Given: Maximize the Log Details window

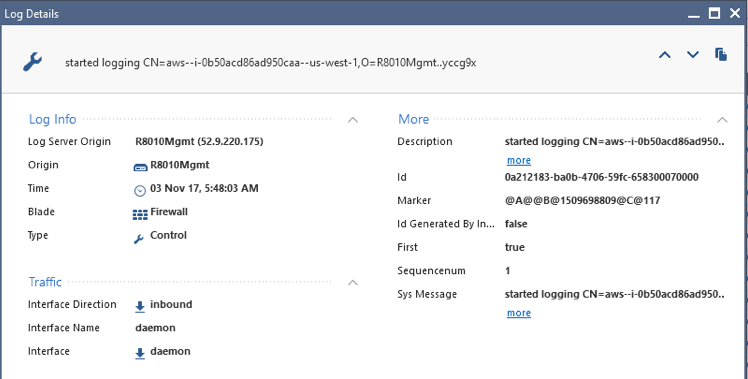Looking at the screenshot, I should [x=714, y=13].
